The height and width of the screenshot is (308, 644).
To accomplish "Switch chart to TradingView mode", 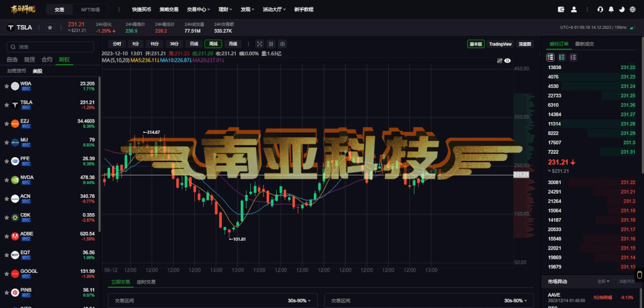I will (x=500, y=44).
